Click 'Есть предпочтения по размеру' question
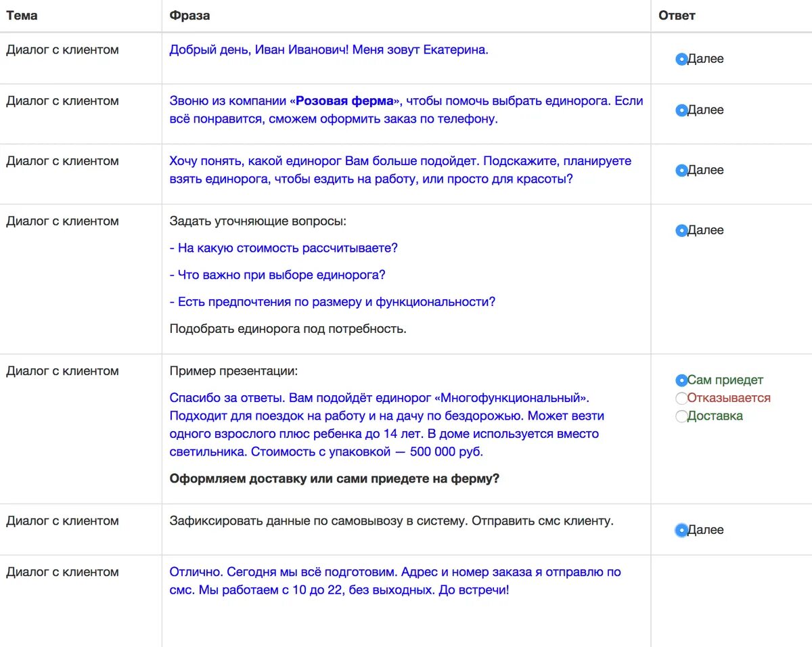Screen dimensions: 812x647 point(332,302)
